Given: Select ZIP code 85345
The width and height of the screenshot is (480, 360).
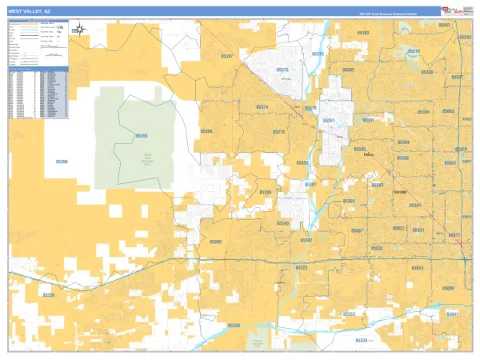Looking at the screenshot, I should tap(360, 149).
